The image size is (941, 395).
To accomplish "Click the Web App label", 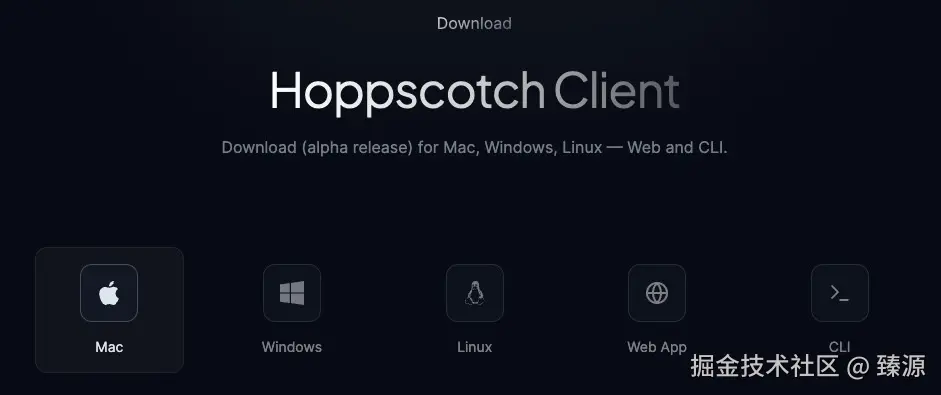I will (657, 347).
